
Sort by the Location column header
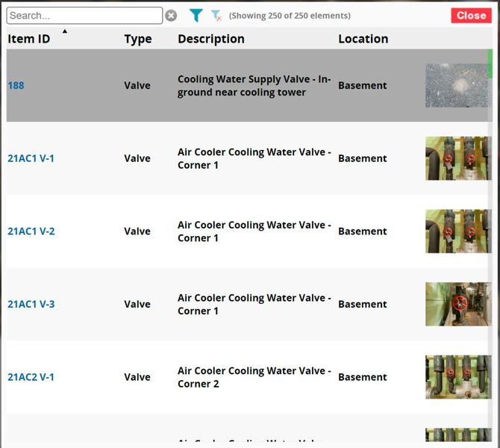[363, 39]
